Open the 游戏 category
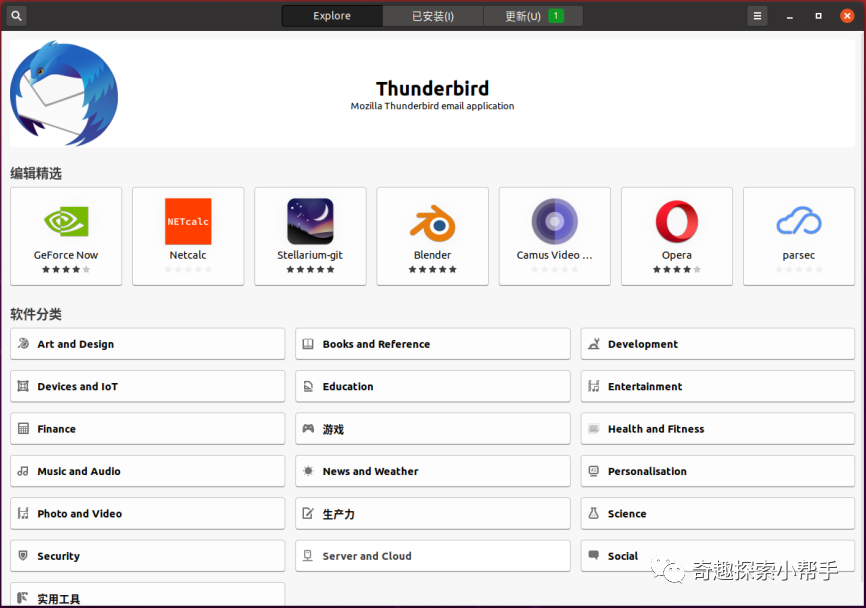The image size is (866, 608). click(x=432, y=429)
